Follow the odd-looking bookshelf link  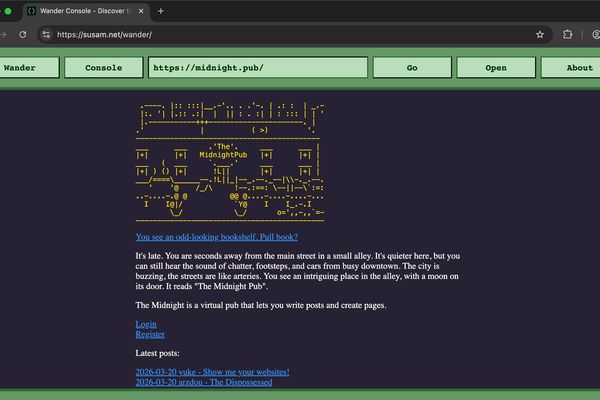coord(217,237)
